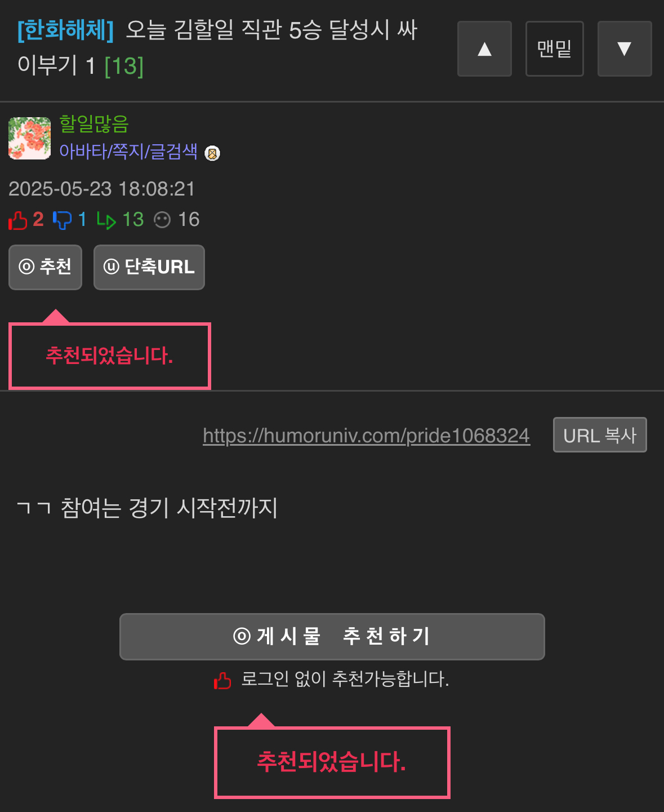Jump to bottom with 맨밑 button
The height and width of the screenshot is (812, 664).
click(x=555, y=49)
